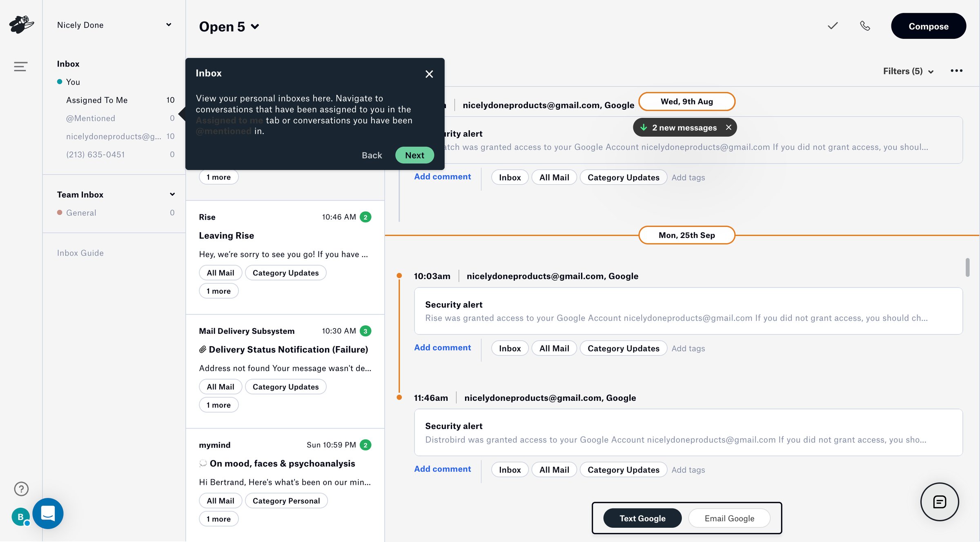Expand 1 more tags on mymind conversation

(218, 519)
